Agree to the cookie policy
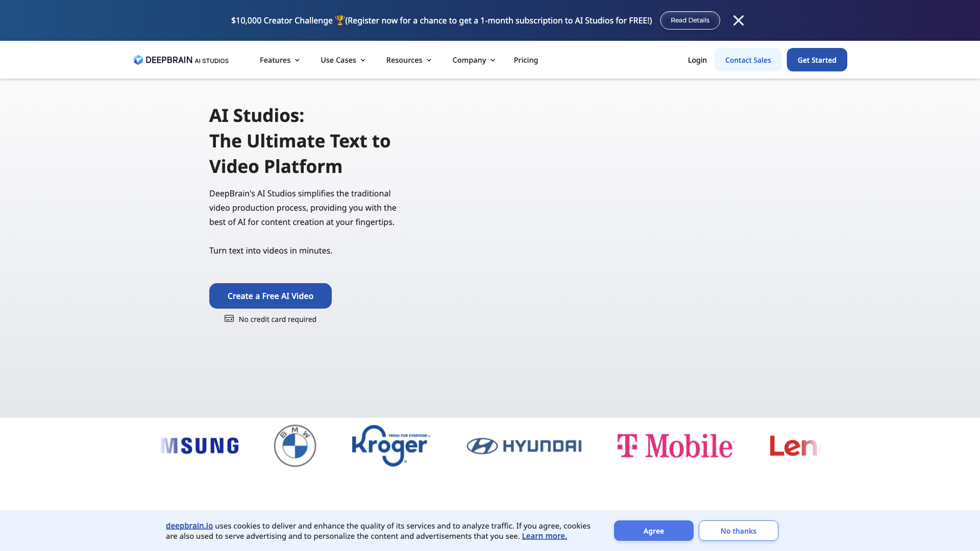This screenshot has width=980, height=551. pos(653,531)
